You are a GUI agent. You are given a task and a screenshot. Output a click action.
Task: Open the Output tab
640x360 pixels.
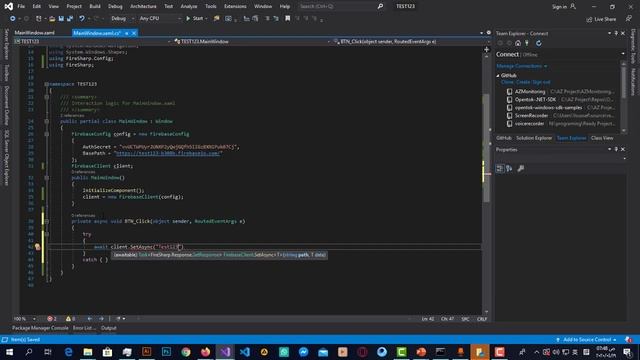point(109,328)
